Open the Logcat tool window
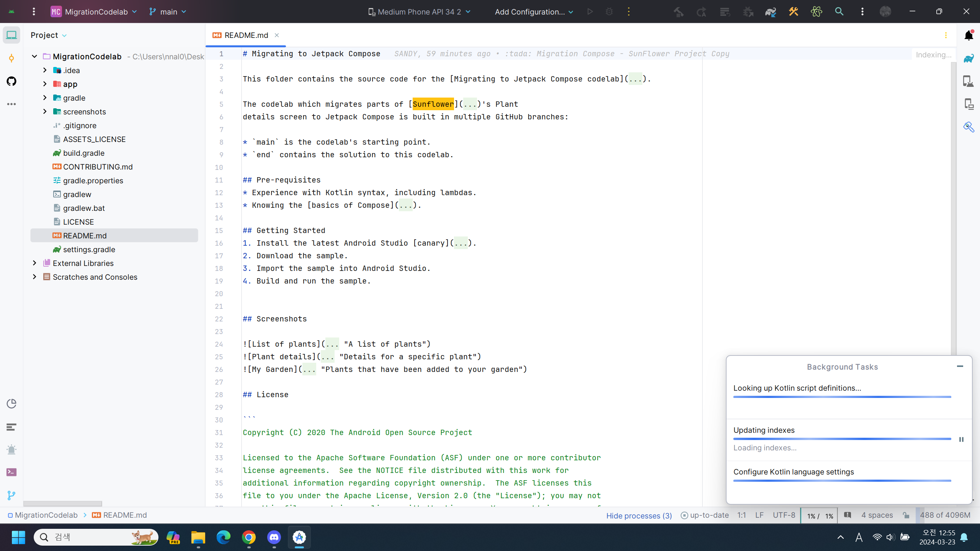 tap(11, 427)
